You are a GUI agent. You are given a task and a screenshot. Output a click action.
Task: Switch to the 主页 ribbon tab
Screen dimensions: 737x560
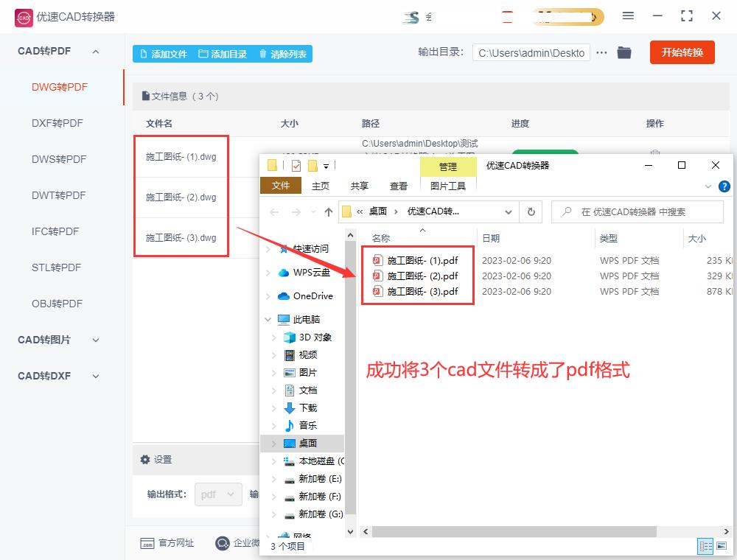[x=320, y=186]
